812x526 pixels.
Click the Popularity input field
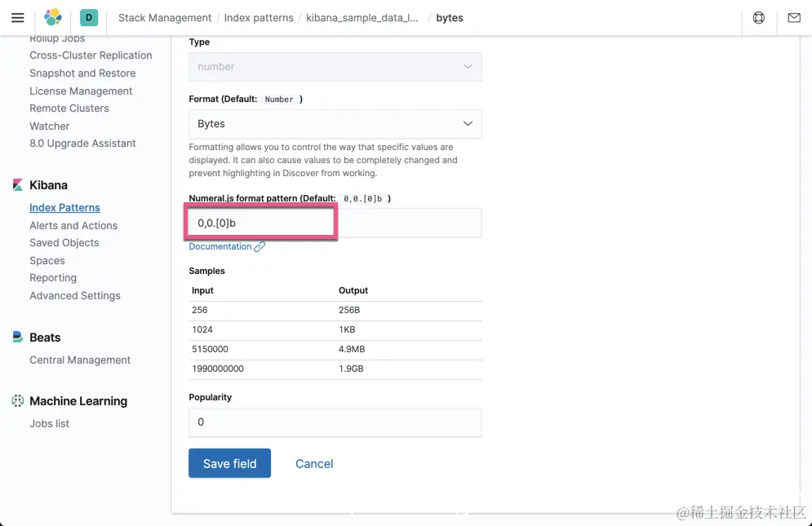[335, 422]
